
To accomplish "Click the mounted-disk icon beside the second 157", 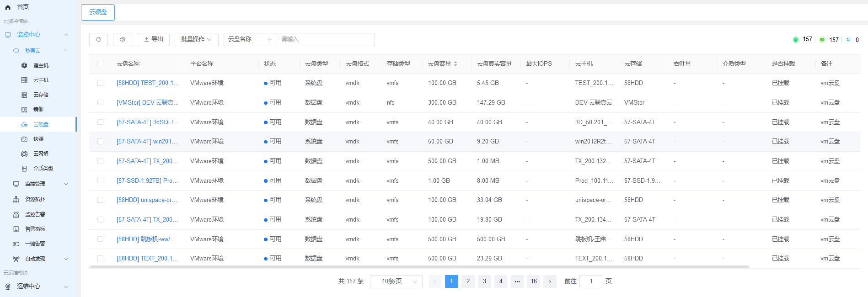I will pyautogui.click(x=822, y=40).
